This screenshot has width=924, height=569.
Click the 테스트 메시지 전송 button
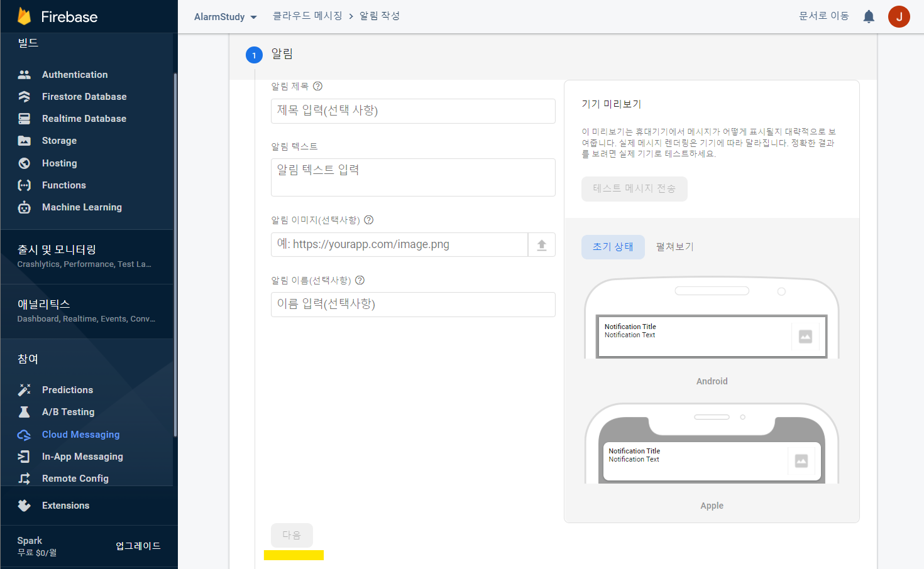point(634,189)
